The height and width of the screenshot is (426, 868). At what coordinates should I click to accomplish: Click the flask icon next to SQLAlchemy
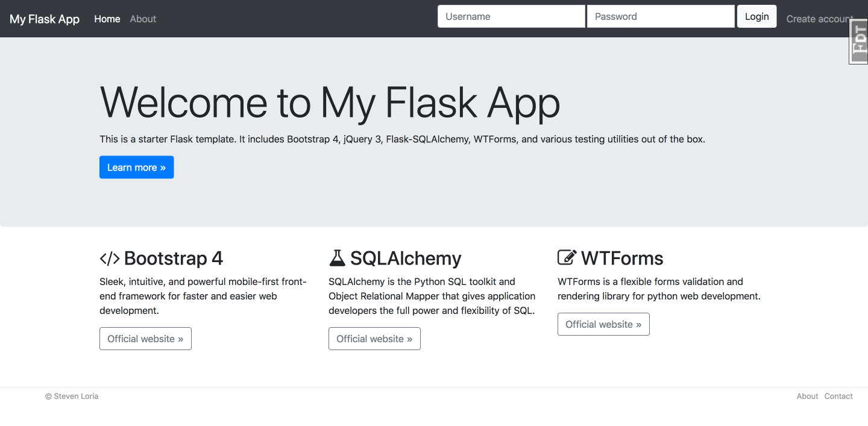click(x=337, y=258)
